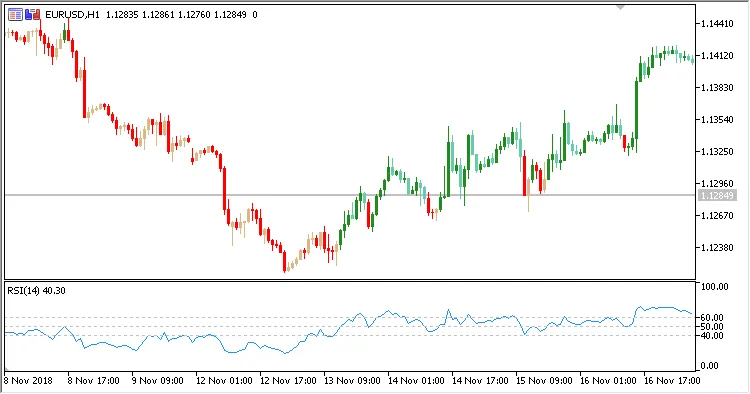Click the RSI 40.00 level label
The image size is (750, 394).
[712, 336]
